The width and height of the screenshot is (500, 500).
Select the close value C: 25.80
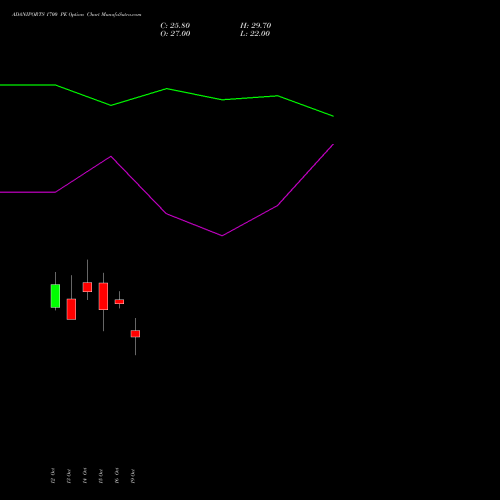175,26
